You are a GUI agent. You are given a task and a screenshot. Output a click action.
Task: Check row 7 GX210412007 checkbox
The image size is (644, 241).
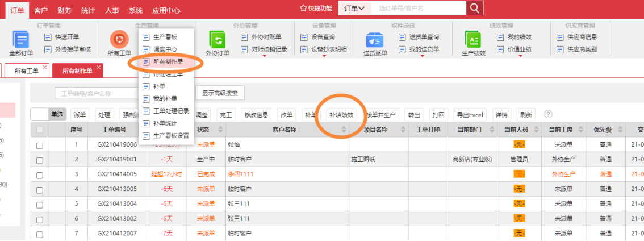pos(39,234)
